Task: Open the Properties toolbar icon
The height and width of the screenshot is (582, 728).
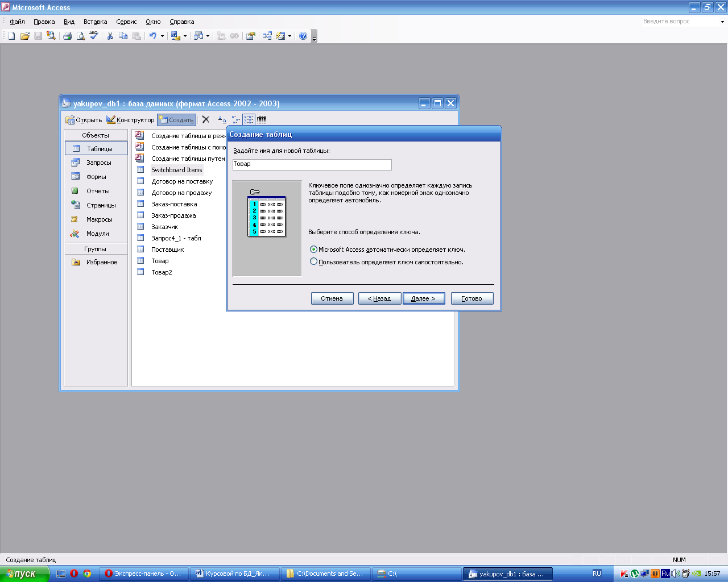Action: coord(250,36)
